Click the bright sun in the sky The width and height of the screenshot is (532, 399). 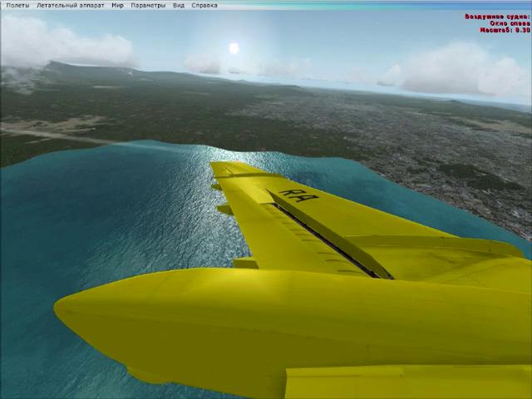pyautogui.click(x=234, y=48)
